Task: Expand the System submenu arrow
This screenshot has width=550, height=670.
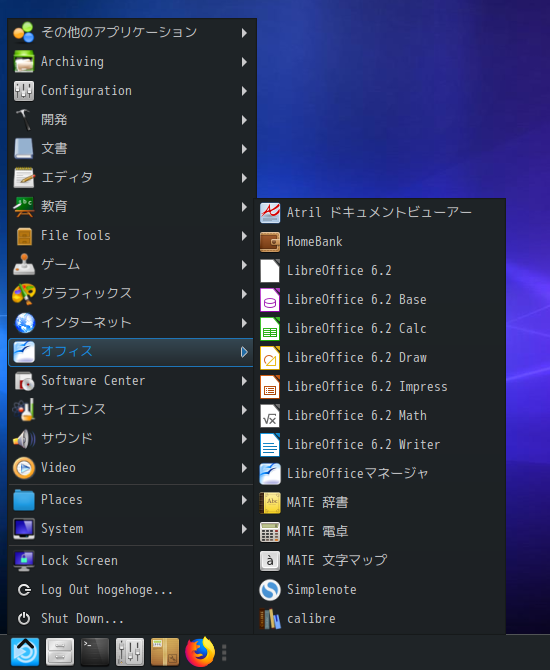Action: 244,529
